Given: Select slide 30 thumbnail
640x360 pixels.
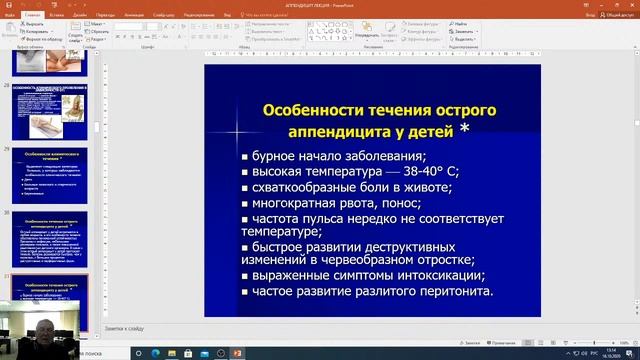Looking at the screenshot, I should pyautogui.click(x=49, y=239).
